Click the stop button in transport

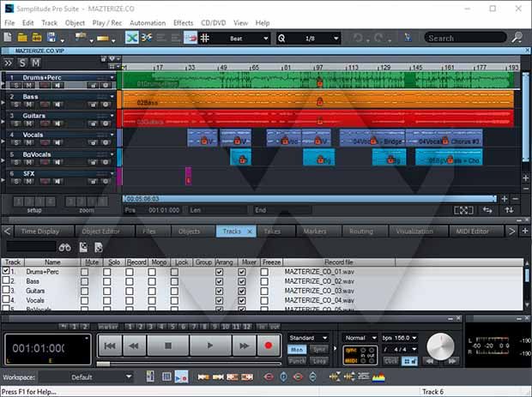[x=168, y=346]
